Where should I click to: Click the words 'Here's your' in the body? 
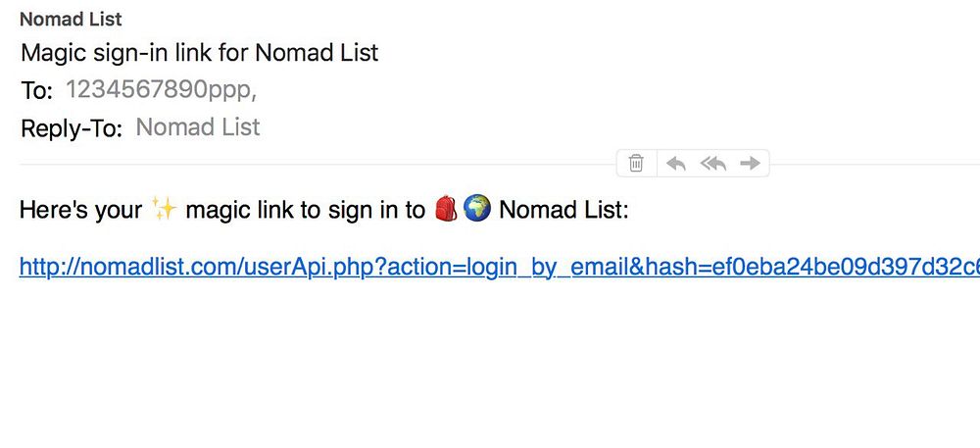[x=80, y=210]
